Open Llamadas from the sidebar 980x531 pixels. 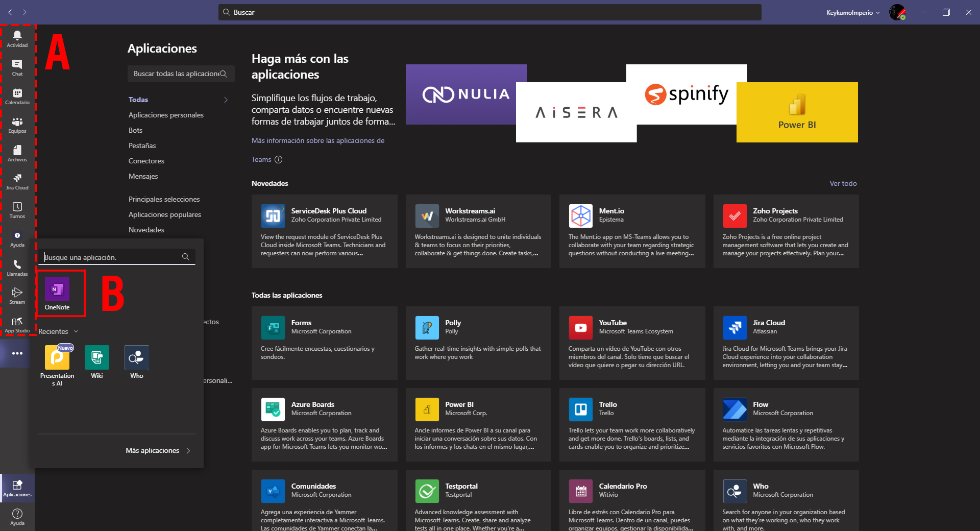point(17,267)
